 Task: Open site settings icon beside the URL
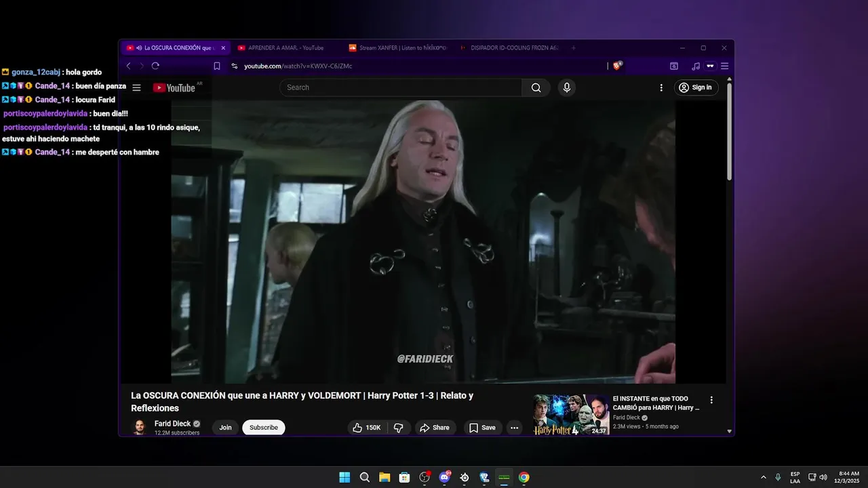235,66
